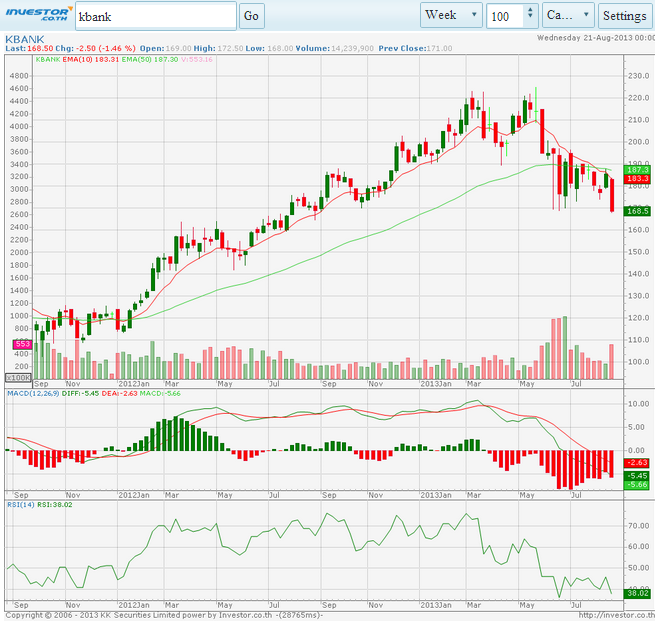Click the copyright KK Securities footer text
The height and width of the screenshot is (622, 655).
click(164, 615)
